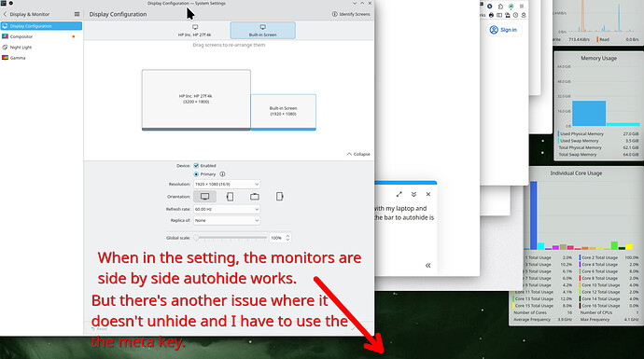Click the blue physical memory bar in graph
The height and width of the screenshot is (359, 644).
point(589,113)
